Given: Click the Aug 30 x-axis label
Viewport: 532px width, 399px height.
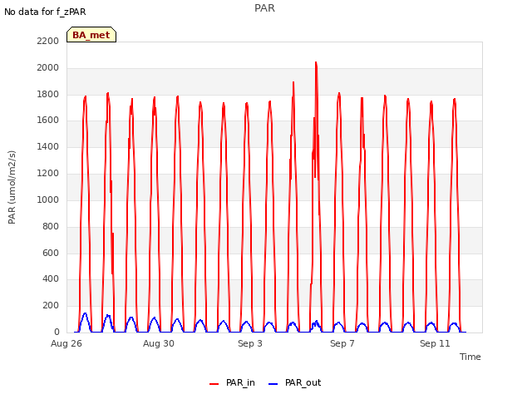Looking at the screenshot, I should point(159,343).
